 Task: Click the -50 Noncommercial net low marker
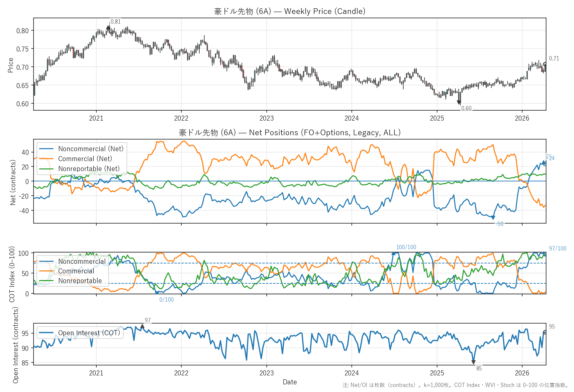tap(493, 218)
